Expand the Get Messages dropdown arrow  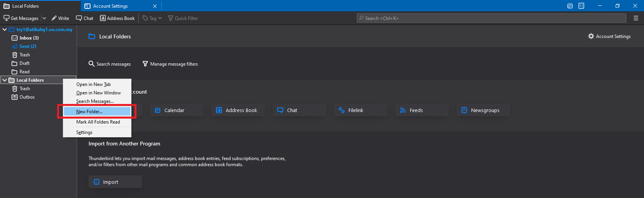(44, 18)
